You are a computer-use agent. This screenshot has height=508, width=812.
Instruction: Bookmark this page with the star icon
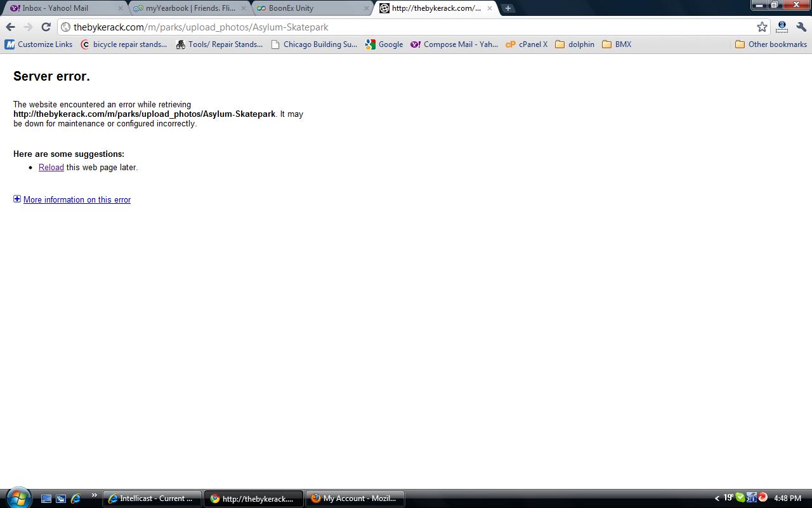pyautogui.click(x=762, y=27)
